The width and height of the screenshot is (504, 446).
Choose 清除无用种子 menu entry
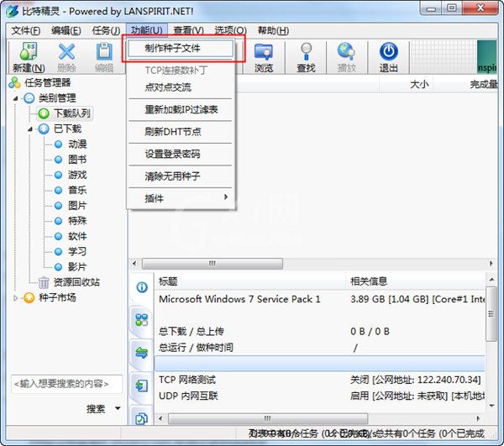[181, 176]
